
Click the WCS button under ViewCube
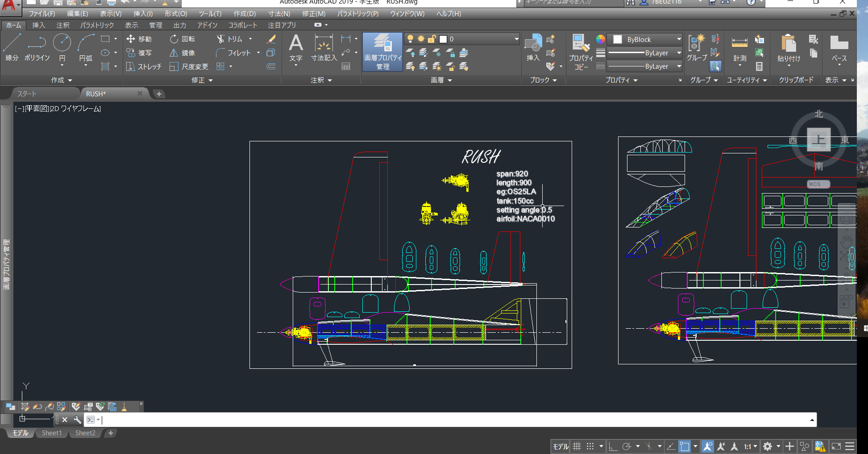tap(818, 184)
